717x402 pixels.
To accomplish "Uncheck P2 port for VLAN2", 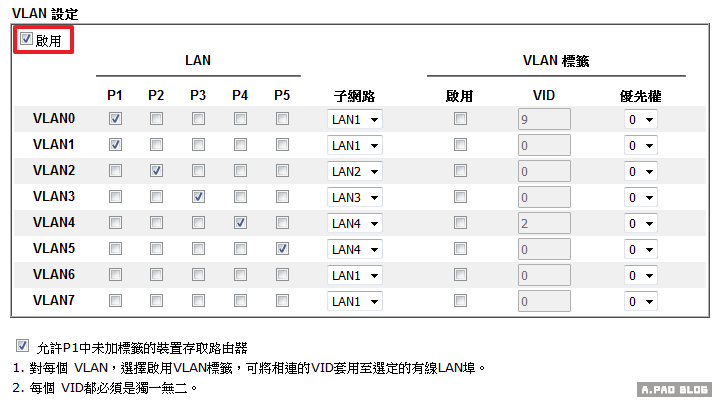I will (156, 171).
